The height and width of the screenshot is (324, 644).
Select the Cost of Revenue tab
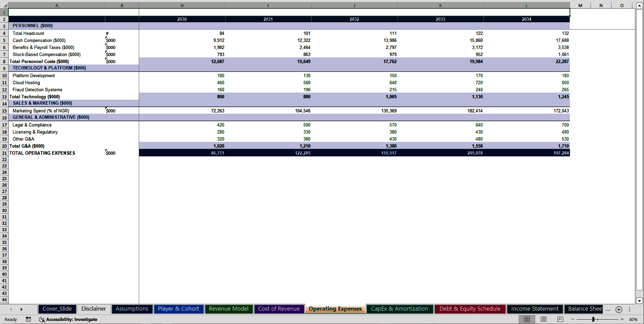click(279, 309)
